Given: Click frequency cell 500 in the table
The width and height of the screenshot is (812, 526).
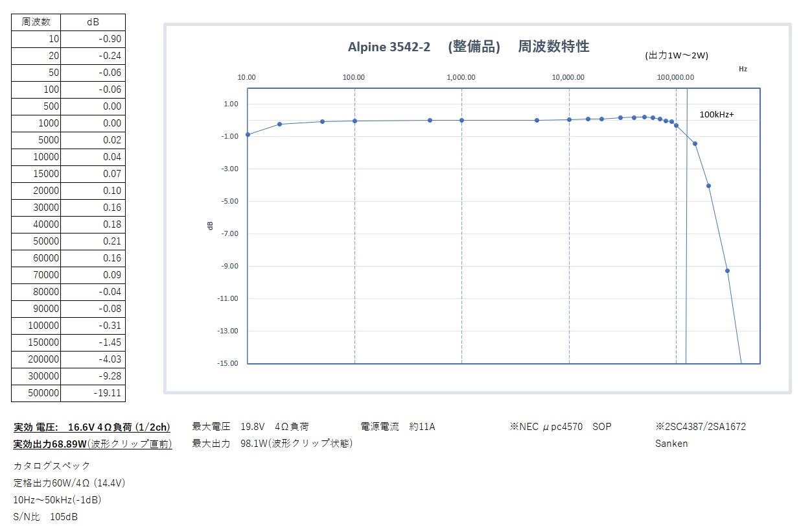Looking at the screenshot, I should point(36,106).
